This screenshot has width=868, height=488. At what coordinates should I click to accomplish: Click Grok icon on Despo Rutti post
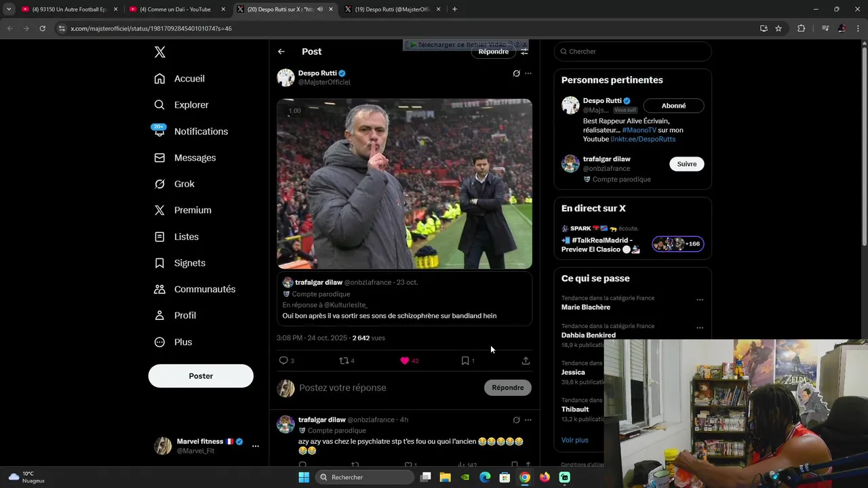516,73
